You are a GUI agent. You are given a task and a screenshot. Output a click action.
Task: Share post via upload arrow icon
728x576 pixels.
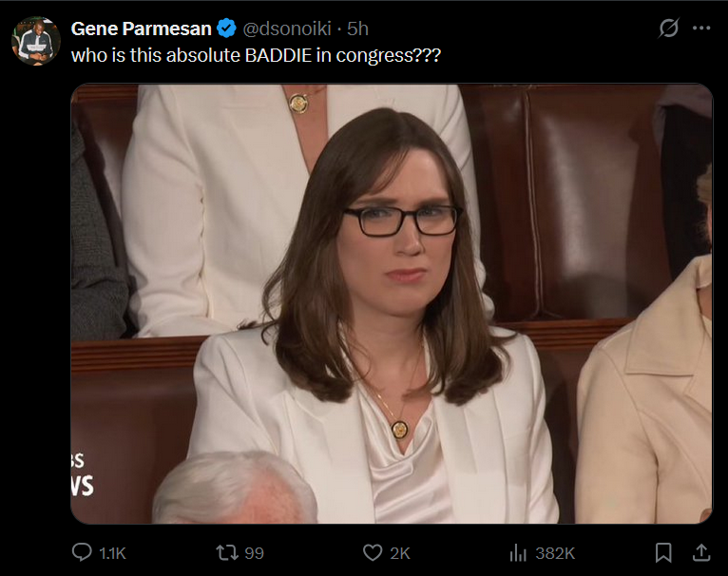(701, 553)
